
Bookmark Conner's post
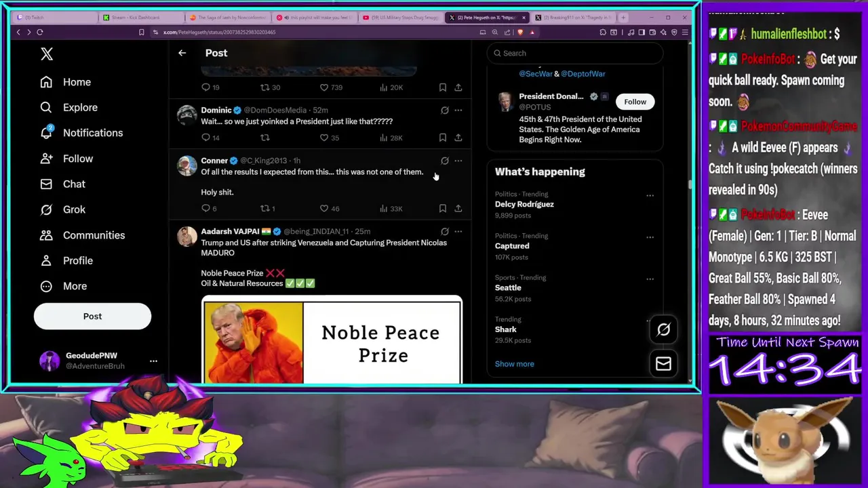point(442,208)
